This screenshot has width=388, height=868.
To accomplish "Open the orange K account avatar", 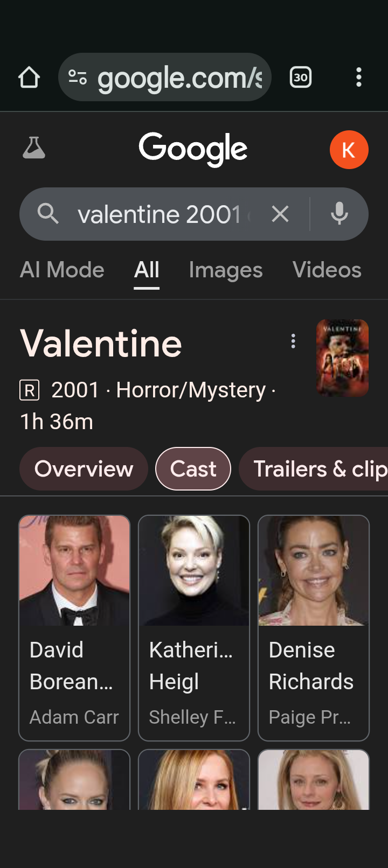I will (x=349, y=150).
